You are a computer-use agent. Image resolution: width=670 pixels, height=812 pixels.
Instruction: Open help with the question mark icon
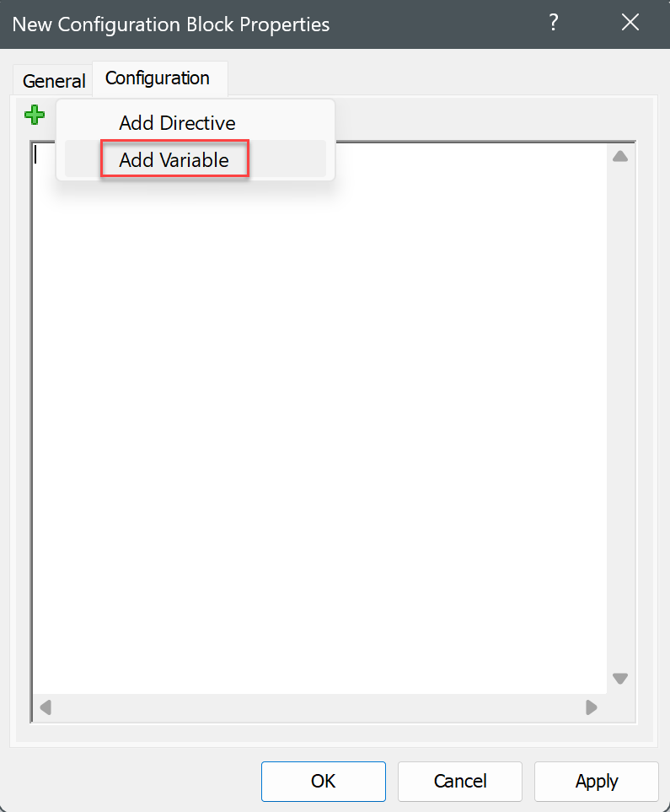[554, 23]
